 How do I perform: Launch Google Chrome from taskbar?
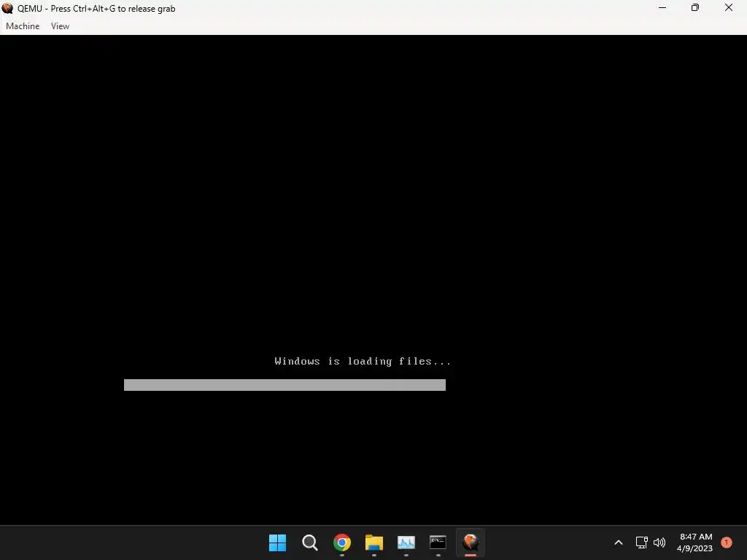point(342,542)
